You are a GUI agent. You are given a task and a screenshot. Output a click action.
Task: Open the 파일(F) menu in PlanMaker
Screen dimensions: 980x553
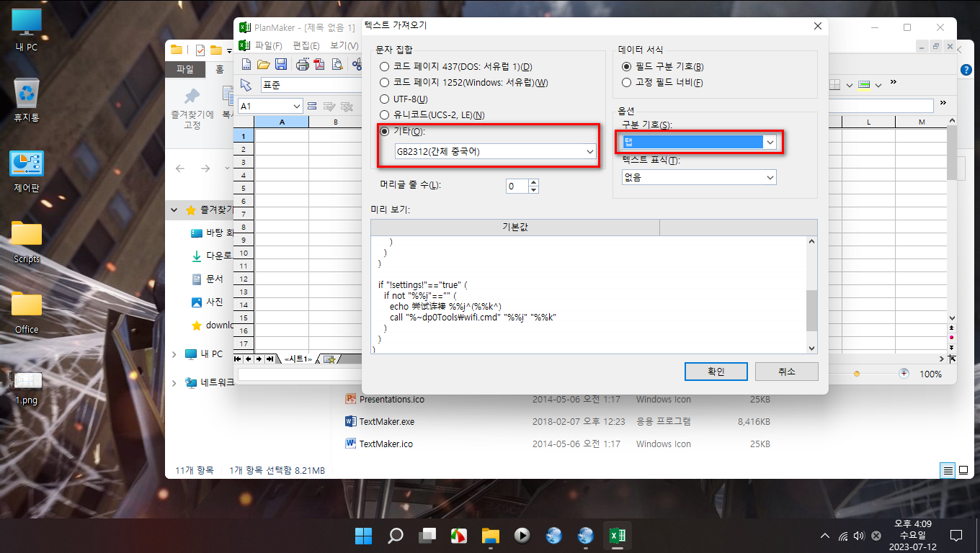(268, 45)
